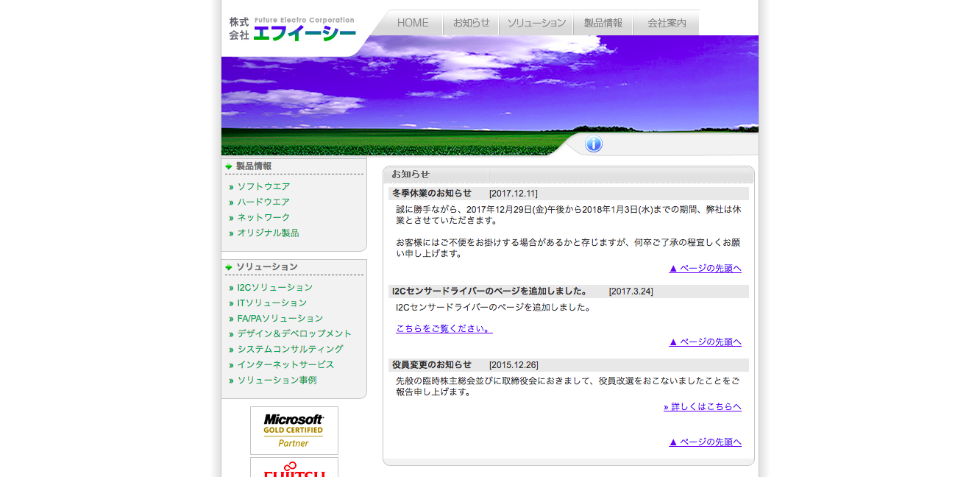Open the Microsoft Gold Certified Partner badge
Screen dimensions: 980x477
tap(294, 431)
